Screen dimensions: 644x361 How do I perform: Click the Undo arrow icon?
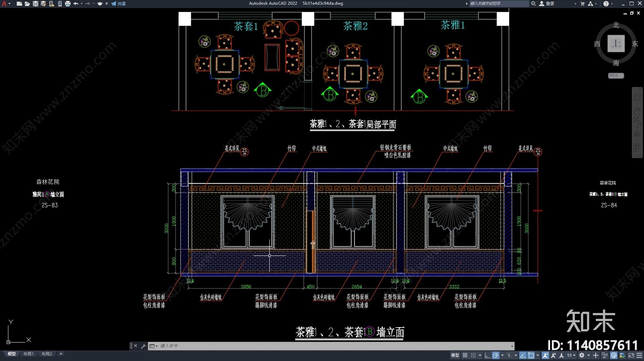point(76,4)
